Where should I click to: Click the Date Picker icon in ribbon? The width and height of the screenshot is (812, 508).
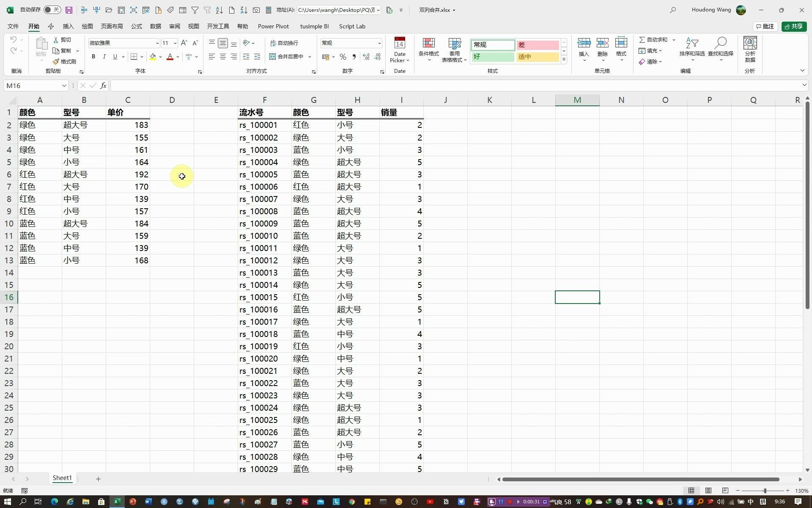tap(399, 43)
